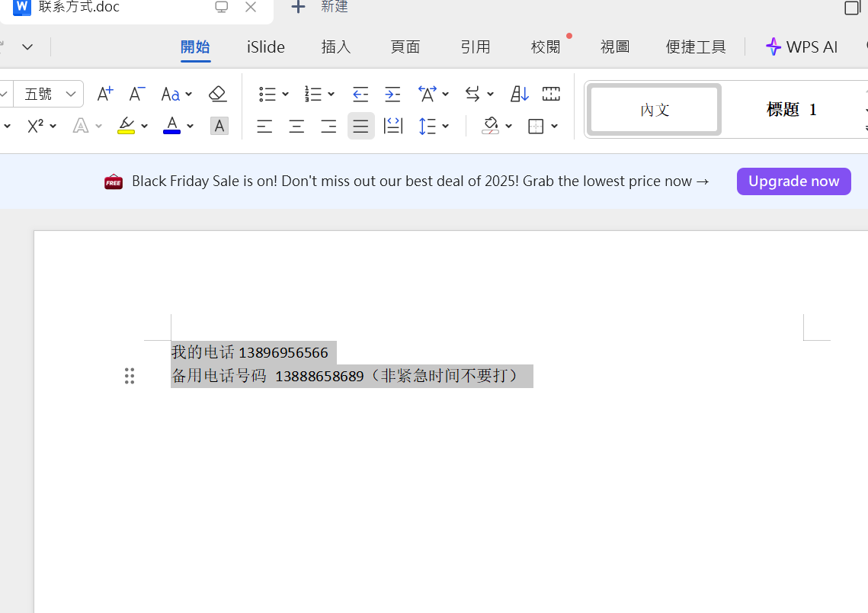Click the decrease indent icon
Image resolution: width=868 pixels, height=613 pixels.
point(360,93)
